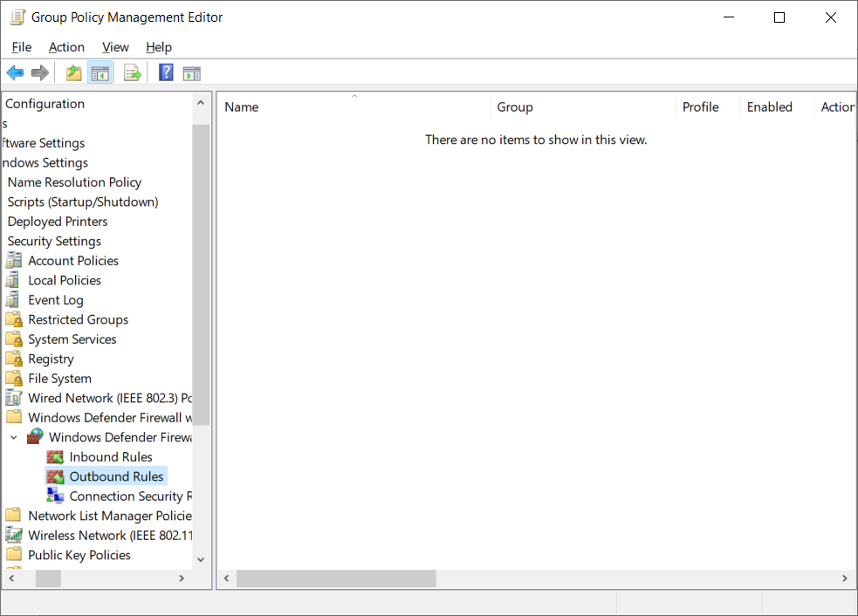Viewport: 858px width, 616px height.
Task: Click the Public Key Policies folder icon
Action: pyautogui.click(x=13, y=555)
